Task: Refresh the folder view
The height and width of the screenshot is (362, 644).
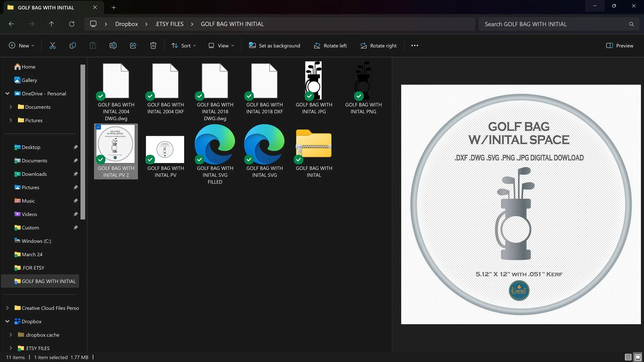Action: (x=72, y=24)
